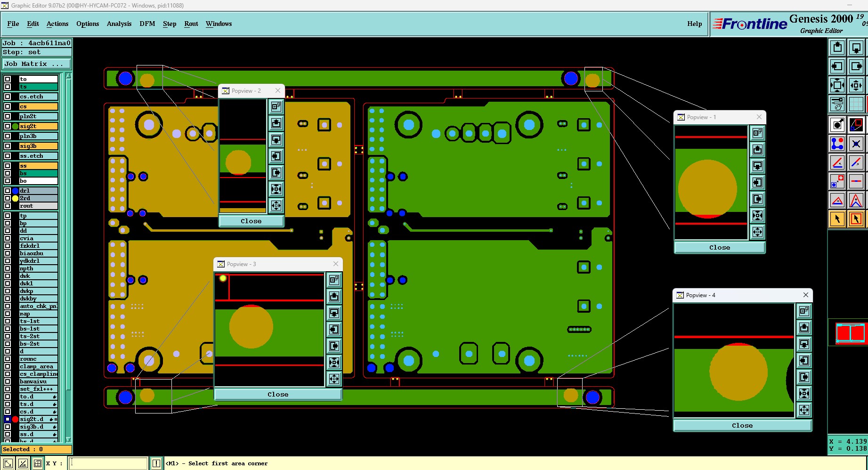
Task: Click yellow color dot of 2rd layer
Action: [x=15, y=198]
